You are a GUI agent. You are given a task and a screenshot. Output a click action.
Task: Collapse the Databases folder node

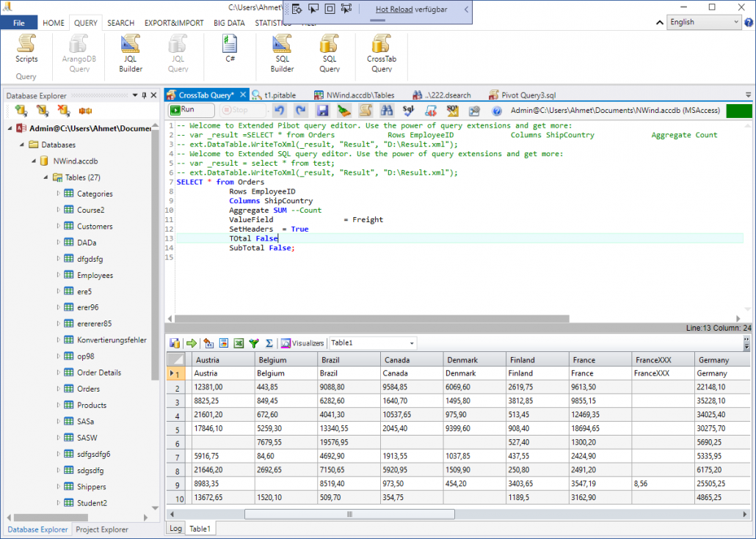tap(22, 144)
